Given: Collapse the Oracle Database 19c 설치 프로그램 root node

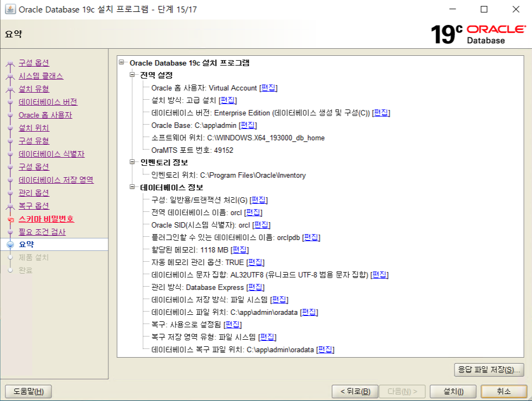Looking at the screenshot, I should pos(121,62).
